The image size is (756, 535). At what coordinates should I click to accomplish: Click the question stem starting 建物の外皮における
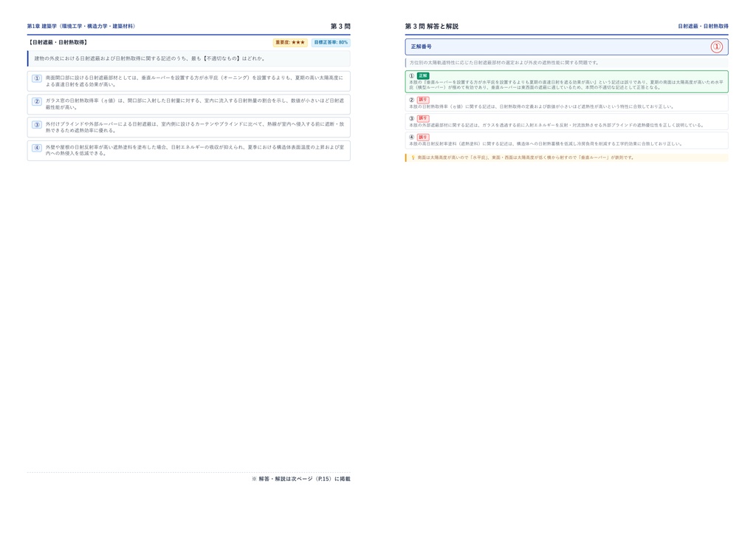(149, 58)
